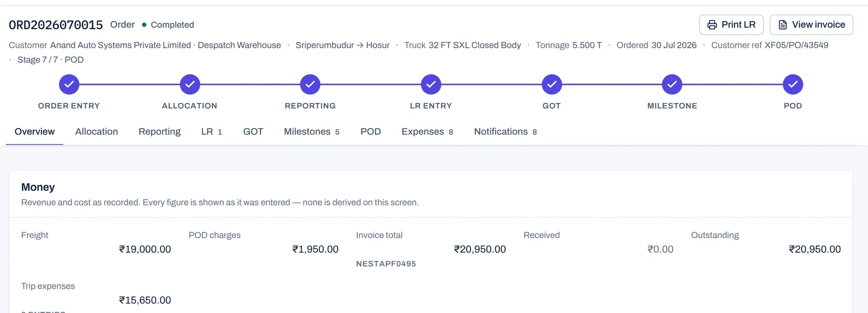Click the GOT stage checkmark circle

552,84
